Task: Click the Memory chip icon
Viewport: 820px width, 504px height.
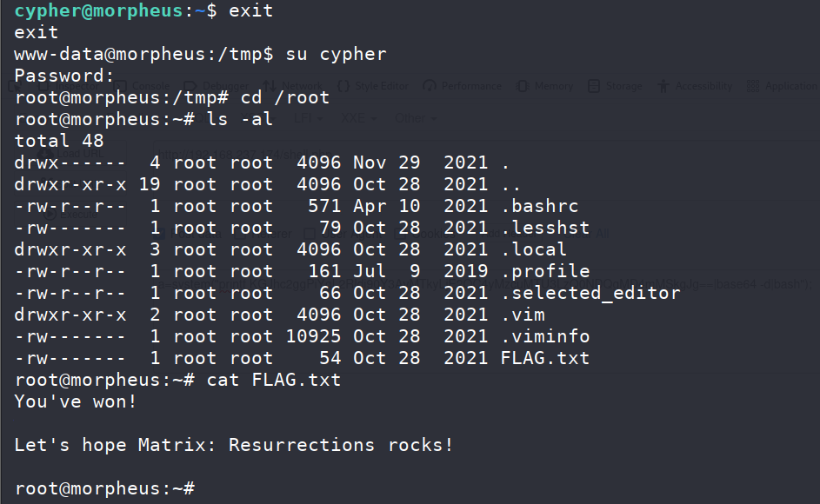Action: pos(522,86)
